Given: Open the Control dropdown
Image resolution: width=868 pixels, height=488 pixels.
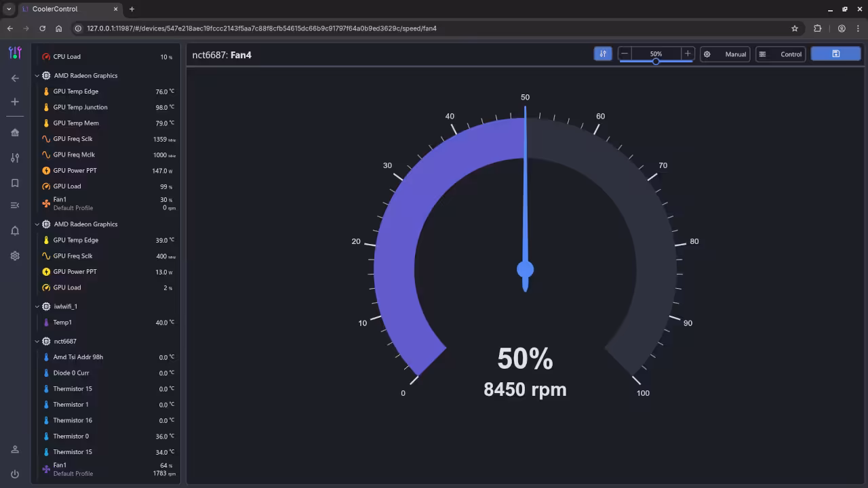Looking at the screenshot, I should pyautogui.click(x=781, y=54).
